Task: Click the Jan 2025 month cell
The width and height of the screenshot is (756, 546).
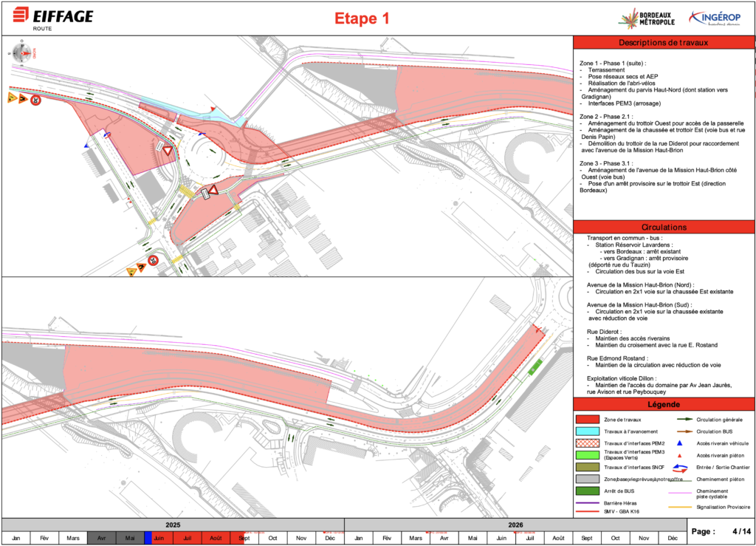Action: (x=16, y=538)
